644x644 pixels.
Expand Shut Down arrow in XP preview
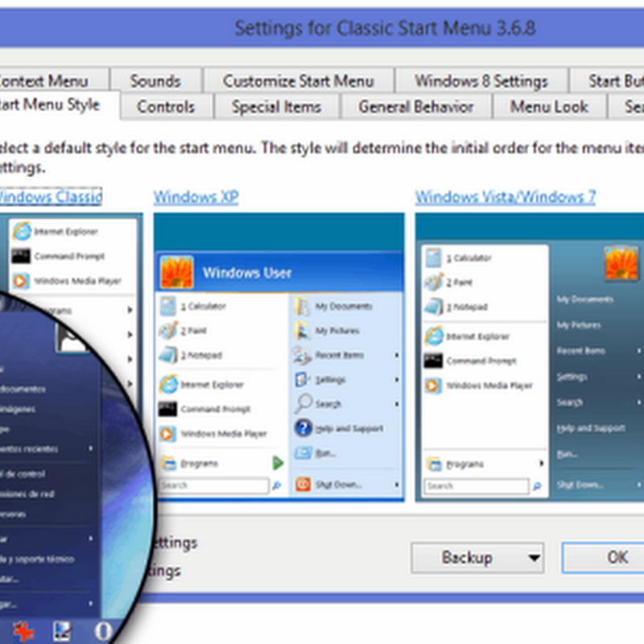pyautogui.click(x=397, y=485)
